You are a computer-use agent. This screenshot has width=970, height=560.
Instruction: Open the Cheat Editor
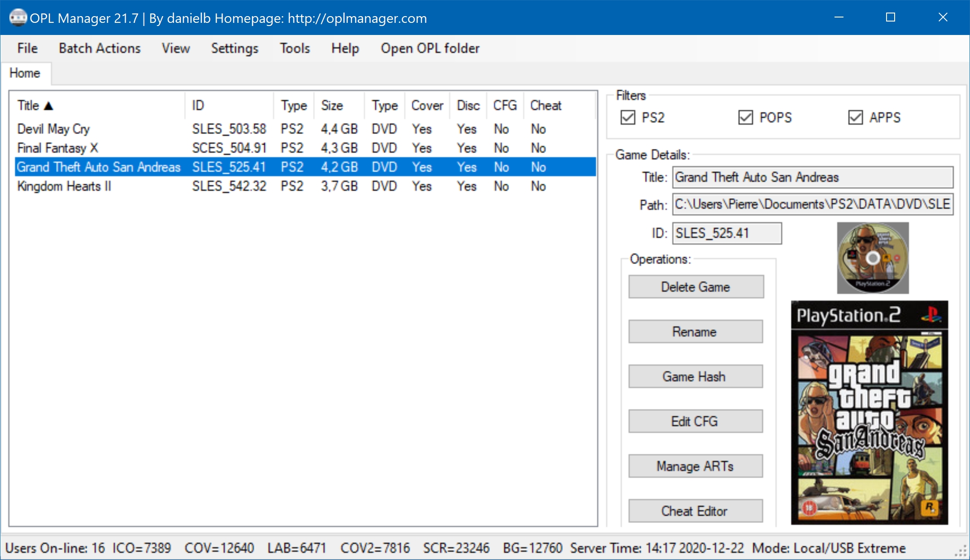pyautogui.click(x=696, y=511)
